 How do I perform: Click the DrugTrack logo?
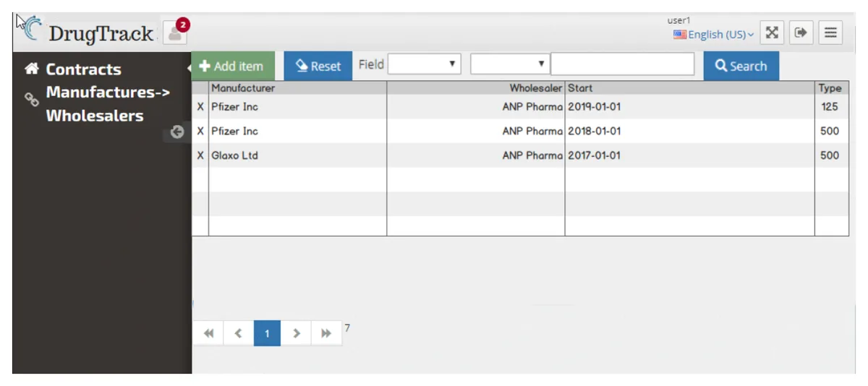pos(85,31)
